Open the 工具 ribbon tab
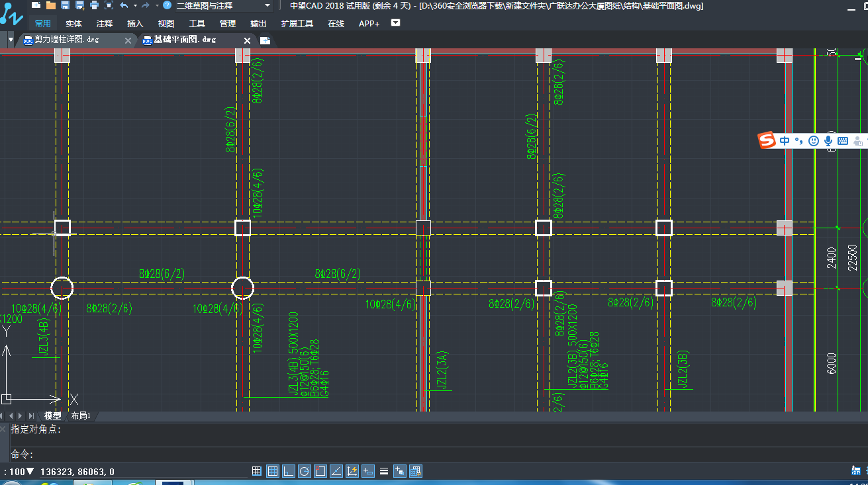Viewport: 868px width, 485px height. 197,23
